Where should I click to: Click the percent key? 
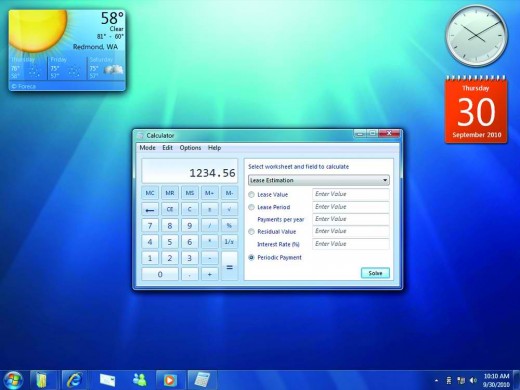(229, 226)
